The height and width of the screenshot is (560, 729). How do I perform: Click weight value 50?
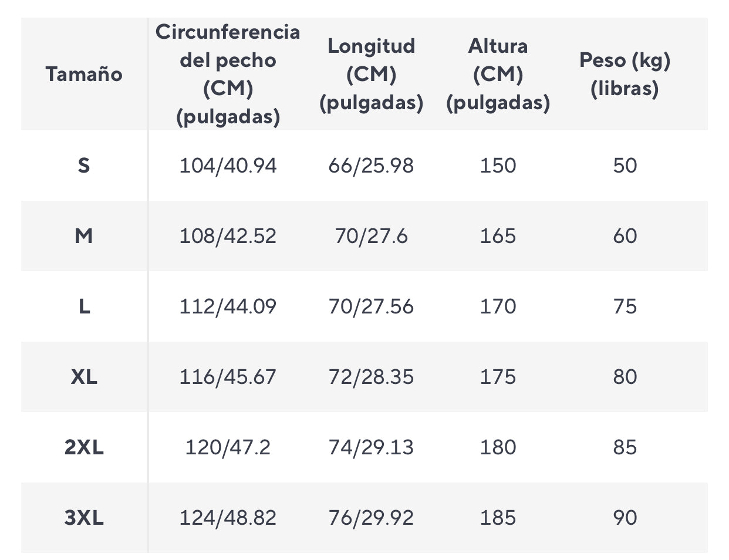coord(625,166)
